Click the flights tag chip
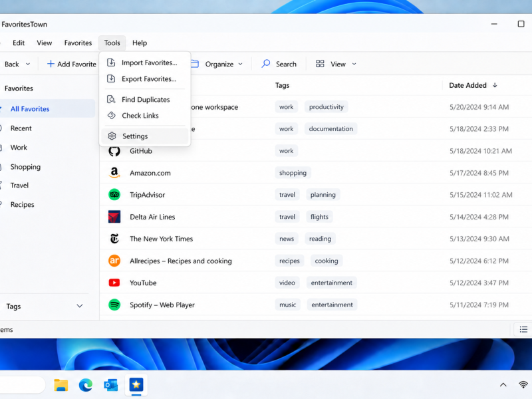Image resolution: width=532 pixels, height=399 pixels. point(319,217)
